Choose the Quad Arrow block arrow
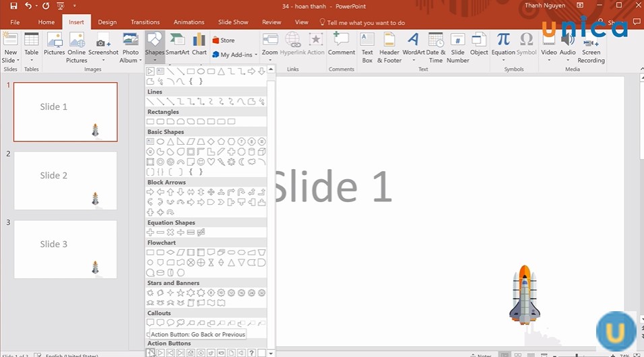644x357 pixels. tap(211, 192)
